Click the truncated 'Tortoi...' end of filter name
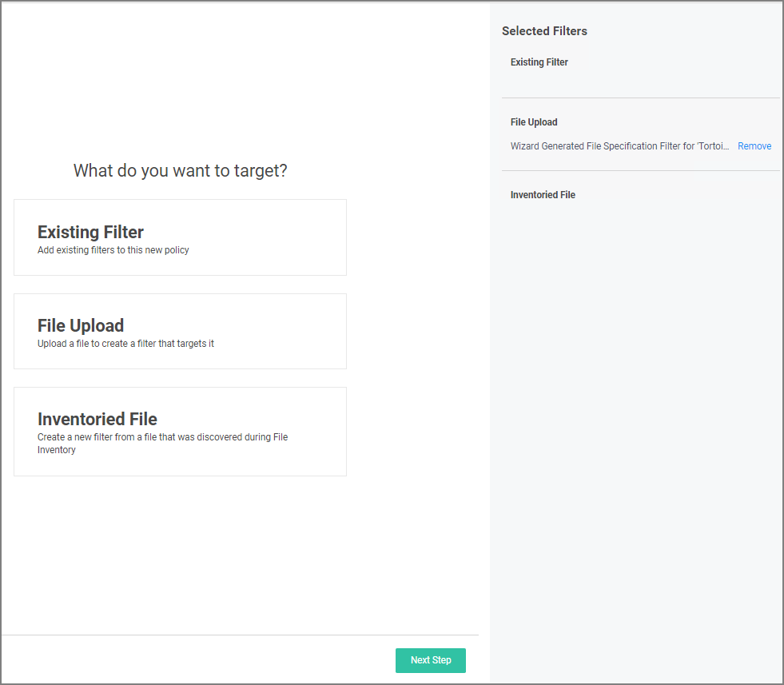Image resolution: width=784 pixels, height=685 pixels. tap(715, 146)
